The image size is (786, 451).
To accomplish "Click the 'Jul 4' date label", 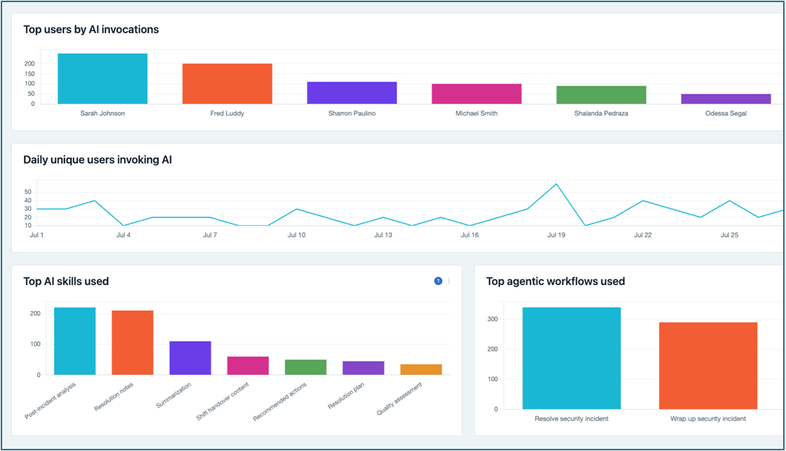I will (123, 235).
